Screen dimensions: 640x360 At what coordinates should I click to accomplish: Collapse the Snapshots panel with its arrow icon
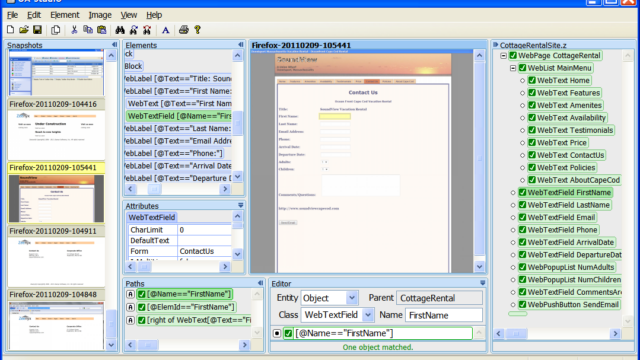tap(114, 44)
